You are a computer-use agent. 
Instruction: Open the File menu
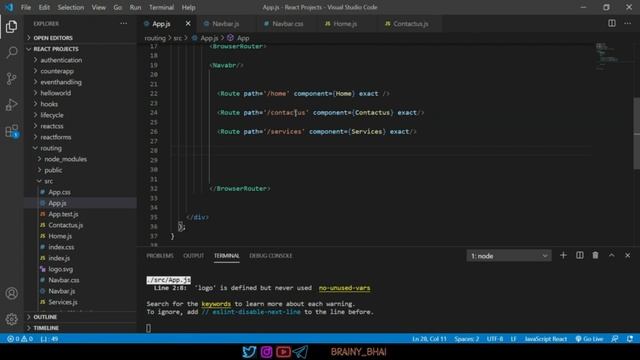26,7
